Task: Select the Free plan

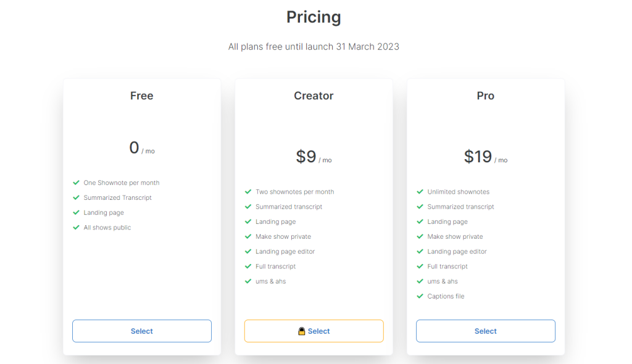Action: pyautogui.click(x=142, y=331)
